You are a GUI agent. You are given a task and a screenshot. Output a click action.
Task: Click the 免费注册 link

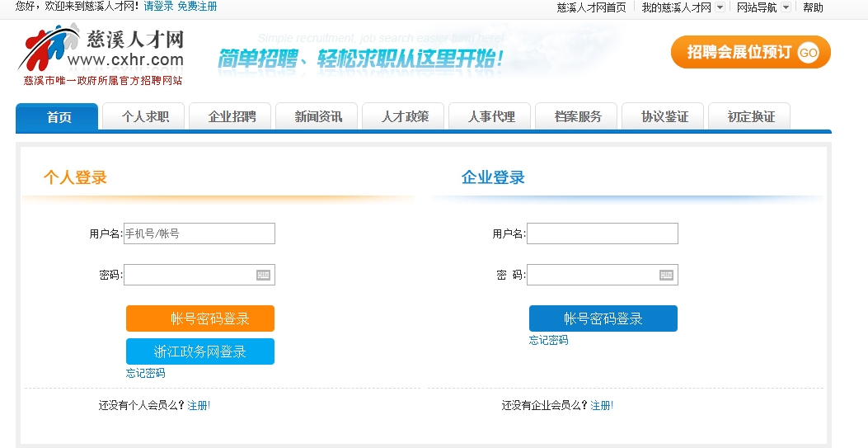point(197,7)
